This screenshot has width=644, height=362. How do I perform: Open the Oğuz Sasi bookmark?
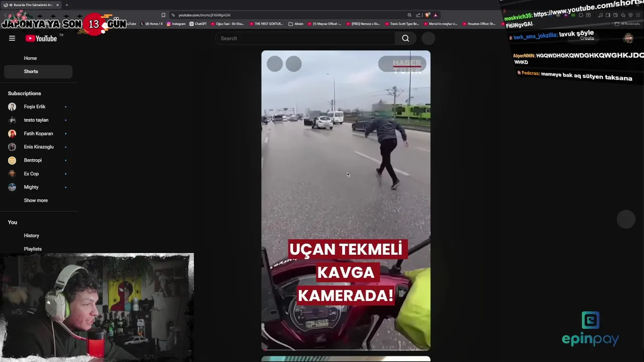click(x=227, y=24)
